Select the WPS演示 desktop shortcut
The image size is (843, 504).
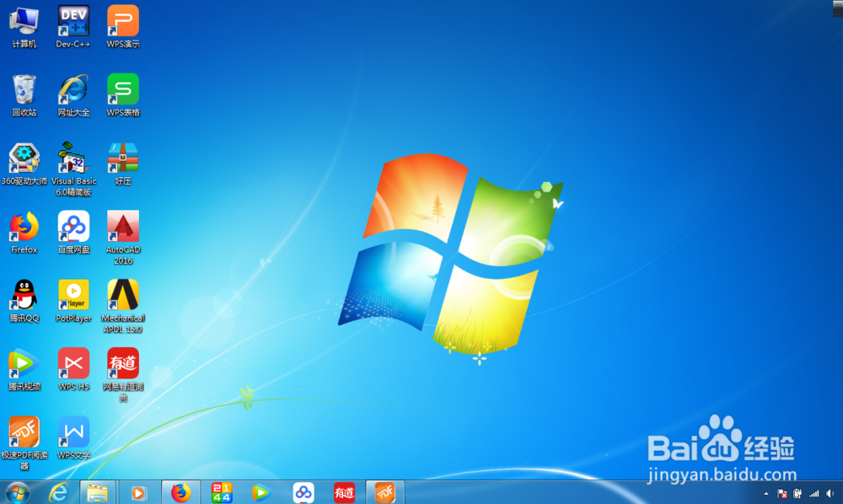coord(123,27)
